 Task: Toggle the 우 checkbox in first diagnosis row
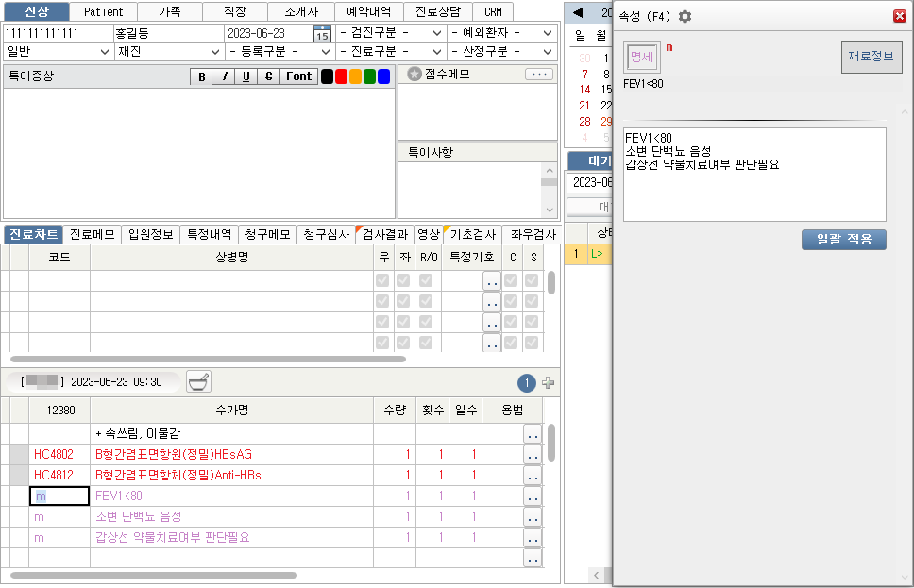[382, 280]
